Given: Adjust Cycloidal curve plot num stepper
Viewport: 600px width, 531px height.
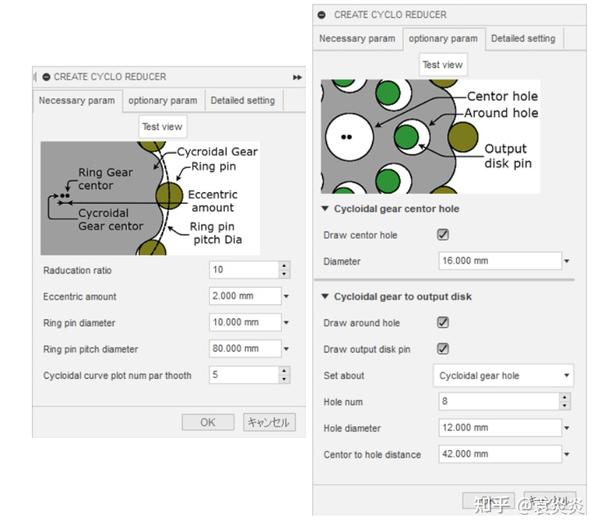Looking at the screenshot, I should [284, 375].
